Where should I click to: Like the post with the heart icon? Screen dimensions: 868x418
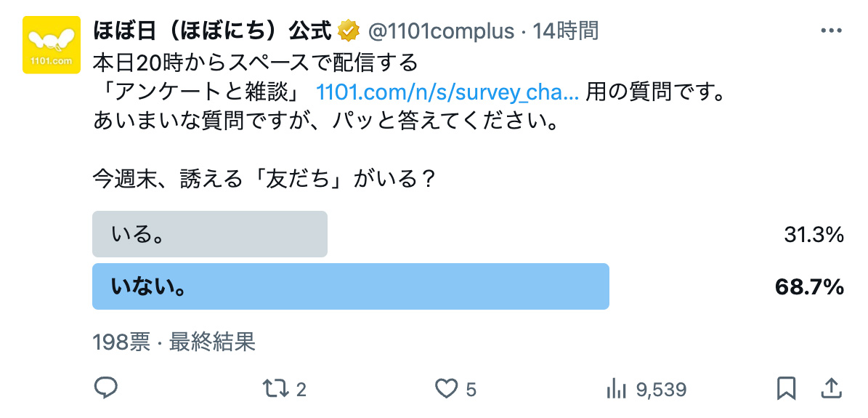[x=446, y=388]
